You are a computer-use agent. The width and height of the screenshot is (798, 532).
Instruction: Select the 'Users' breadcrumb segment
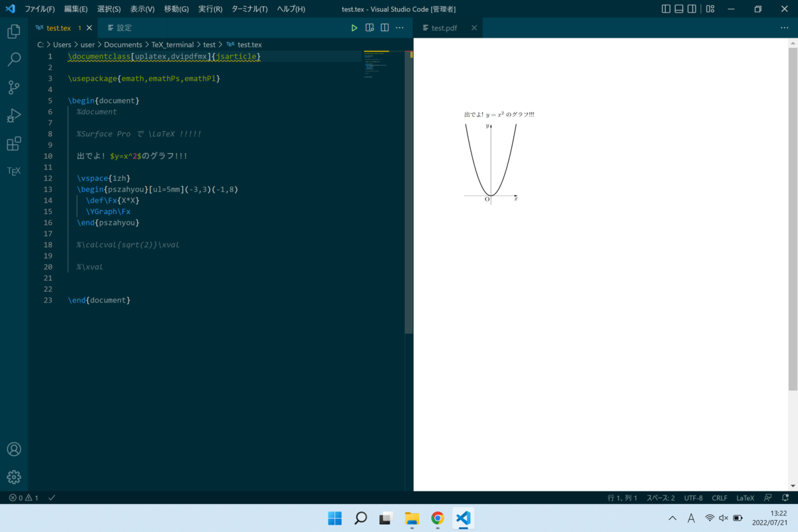pos(62,45)
